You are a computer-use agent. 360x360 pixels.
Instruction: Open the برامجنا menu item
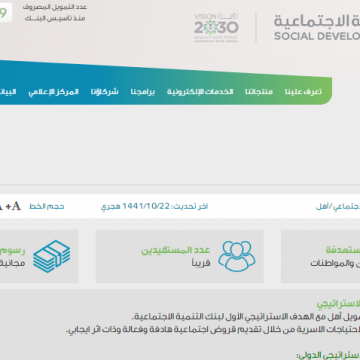pyautogui.click(x=142, y=92)
